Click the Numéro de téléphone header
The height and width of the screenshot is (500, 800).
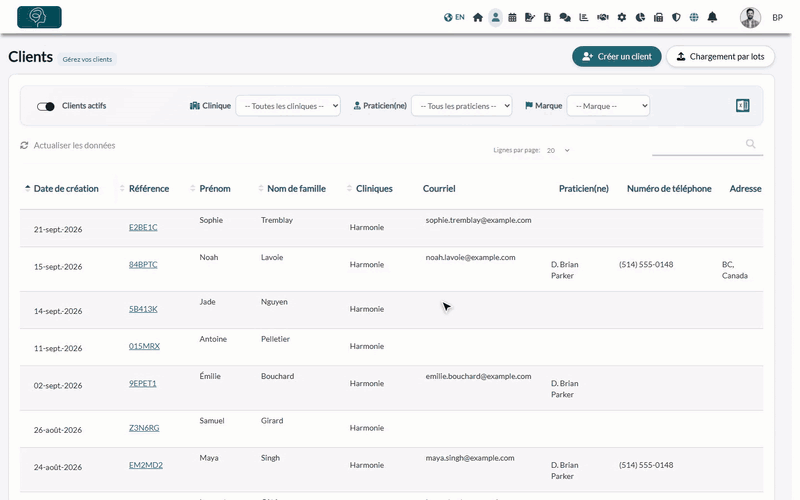click(669, 189)
